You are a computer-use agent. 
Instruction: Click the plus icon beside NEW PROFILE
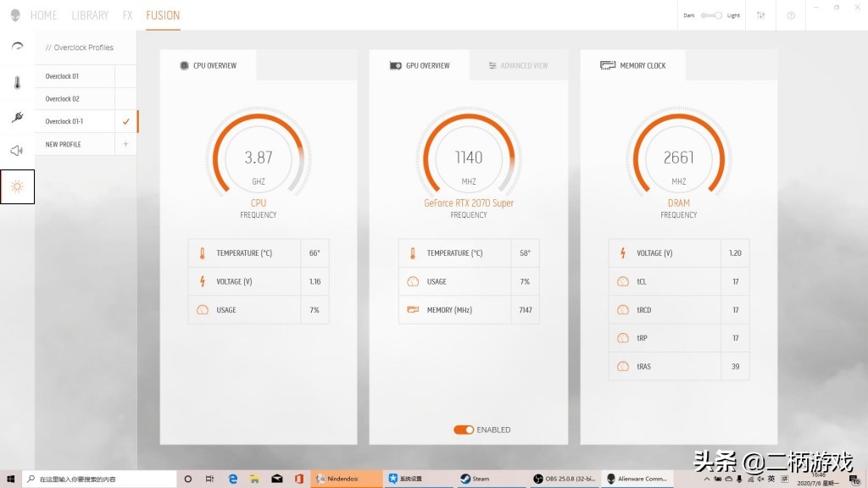pos(125,144)
